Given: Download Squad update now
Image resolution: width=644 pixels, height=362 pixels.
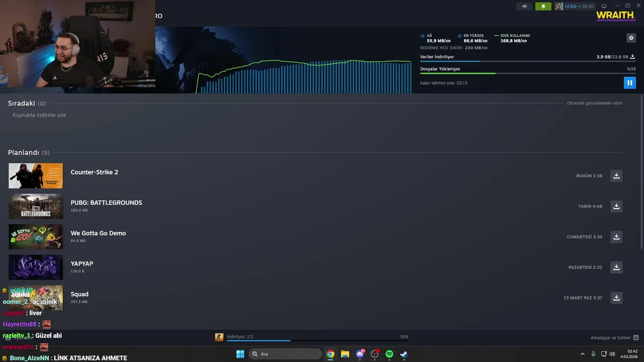Looking at the screenshot, I should click(x=616, y=298).
